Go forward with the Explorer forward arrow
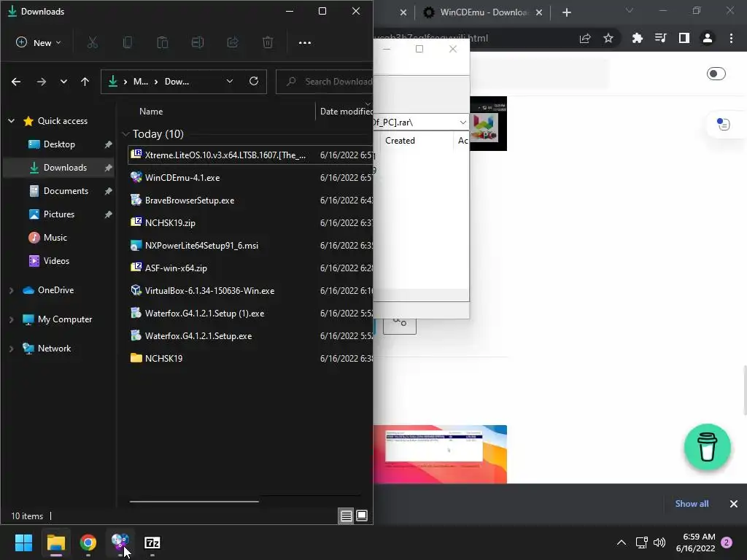747x560 pixels. [x=42, y=82]
